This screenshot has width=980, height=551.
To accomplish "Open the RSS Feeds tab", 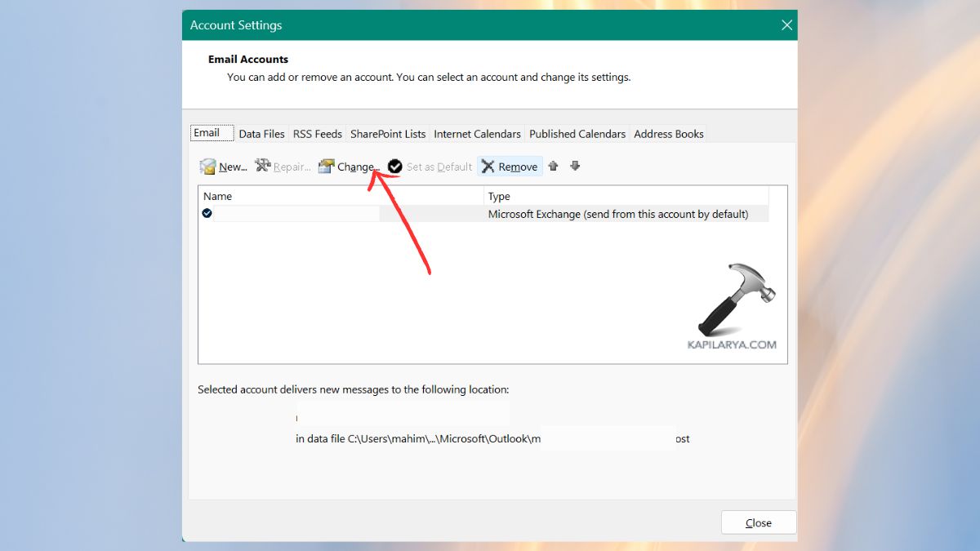I will click(317, 133).
